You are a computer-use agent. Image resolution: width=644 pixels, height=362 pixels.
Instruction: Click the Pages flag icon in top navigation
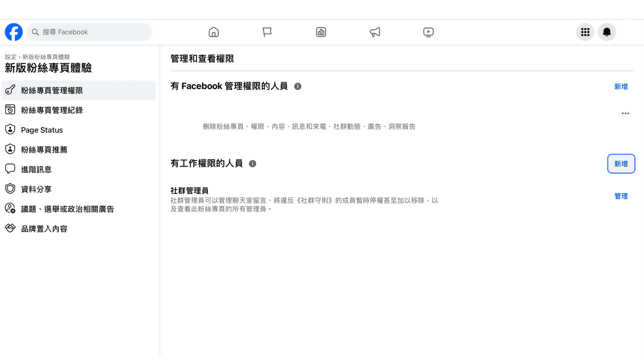[x=267, y=32]
